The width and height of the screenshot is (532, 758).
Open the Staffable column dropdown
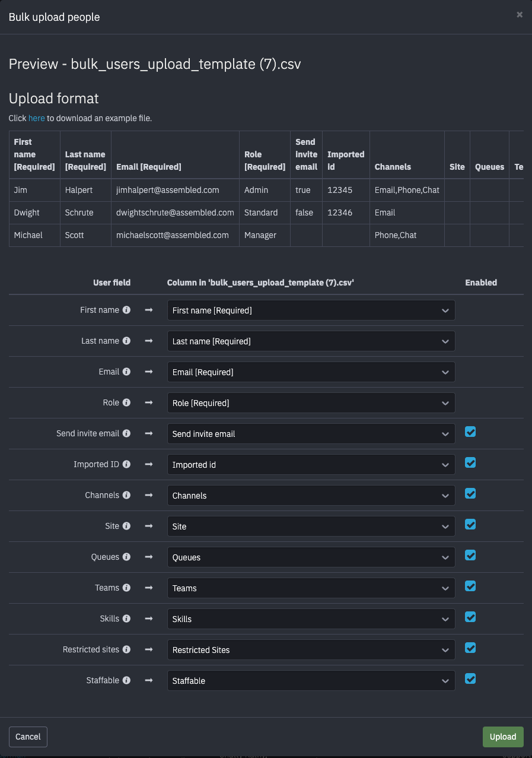[x=311, y=681]
